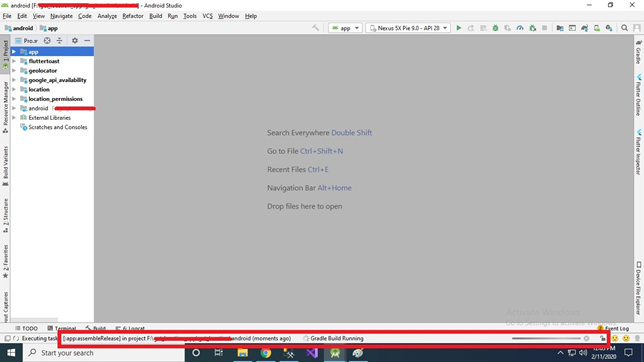The height and width of the screenshot is (362, 644).
Task: Open project panel settings gear
Action: tap(75, 41)
